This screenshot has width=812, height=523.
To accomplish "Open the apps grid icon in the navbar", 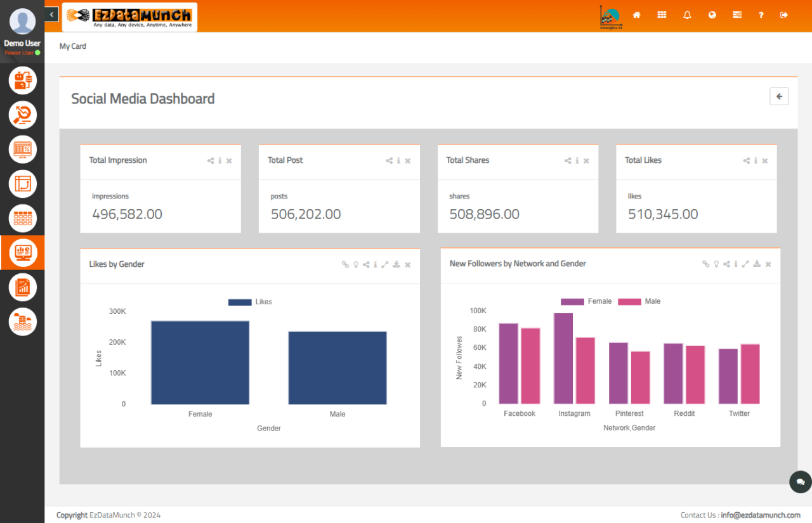I will pos(662,15).
